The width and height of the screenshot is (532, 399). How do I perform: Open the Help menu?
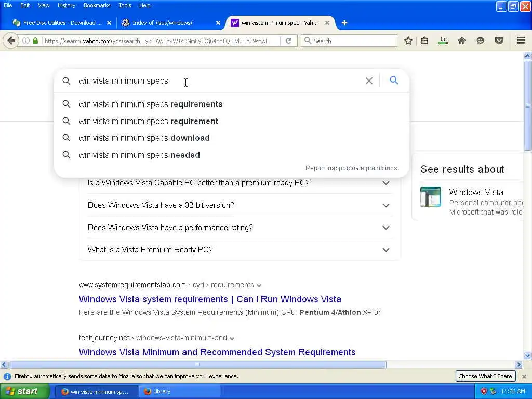tap(144, 5)
